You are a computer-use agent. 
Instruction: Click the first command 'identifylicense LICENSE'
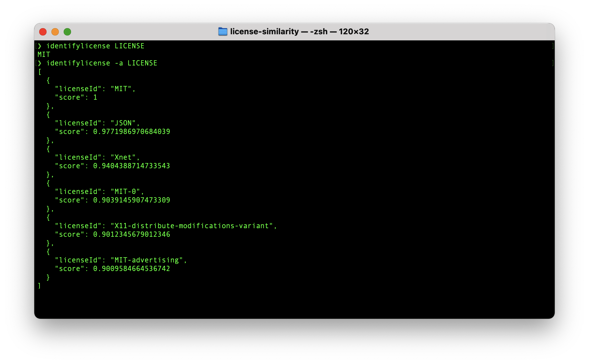click(95, 46)
